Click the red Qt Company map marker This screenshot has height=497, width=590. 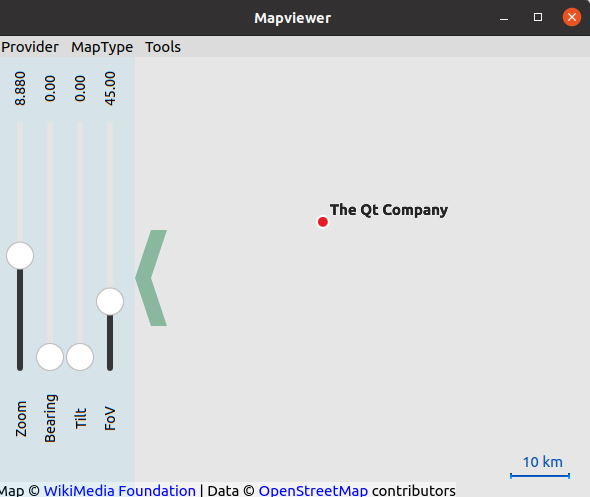(323, 222)
